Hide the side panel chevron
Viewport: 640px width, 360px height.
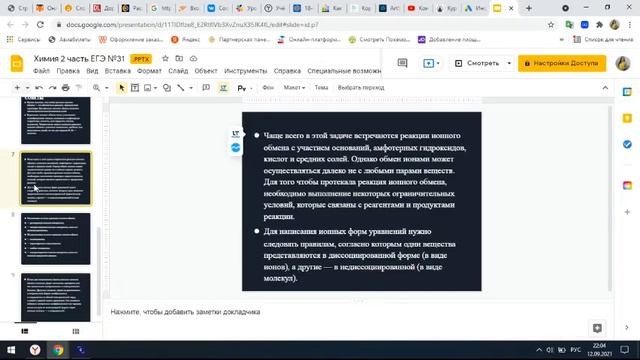627,328
